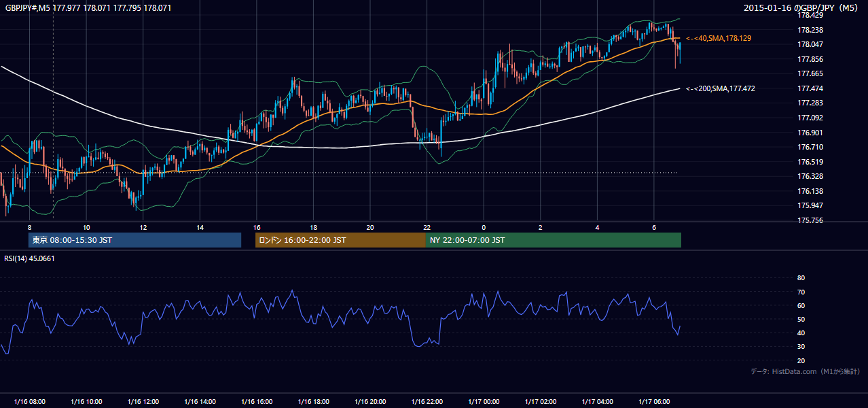Click RSI axis level 70
Image resolution: width=868 pixels, height=408 pixels.
coord(801,292)
